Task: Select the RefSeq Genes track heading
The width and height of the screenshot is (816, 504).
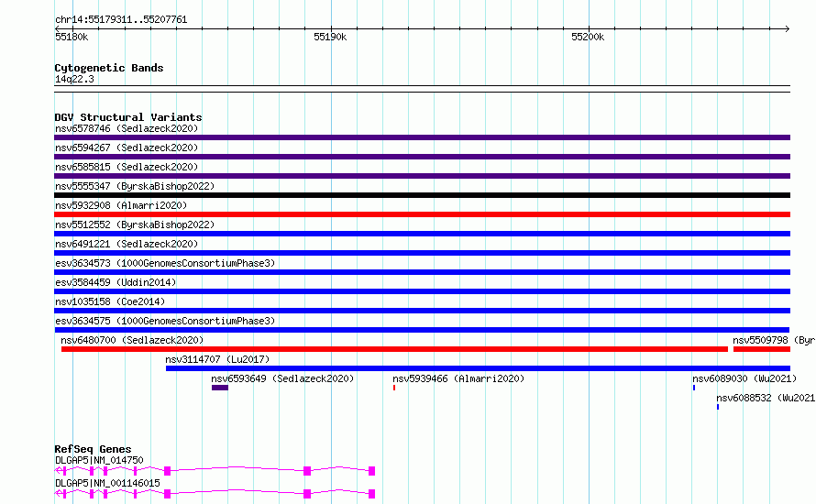Action: (94, 449)
